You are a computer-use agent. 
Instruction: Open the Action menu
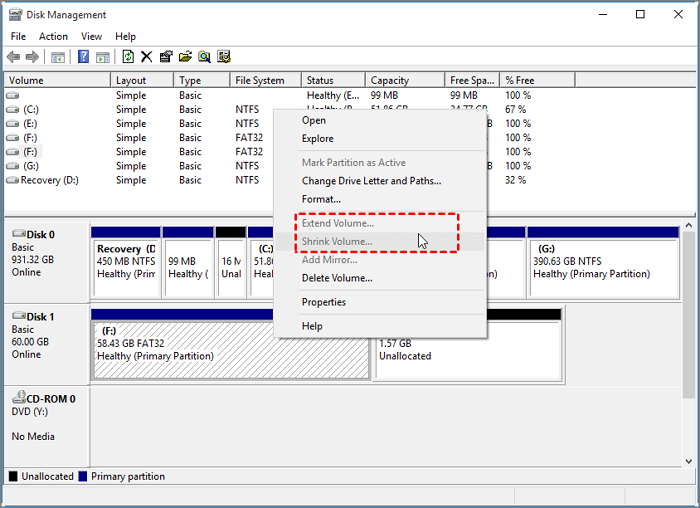pos(53,36)
